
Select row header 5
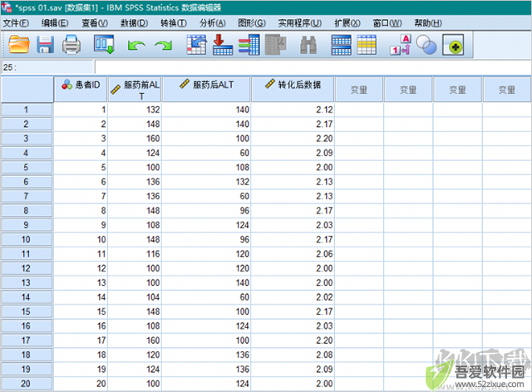pos(27,168)
